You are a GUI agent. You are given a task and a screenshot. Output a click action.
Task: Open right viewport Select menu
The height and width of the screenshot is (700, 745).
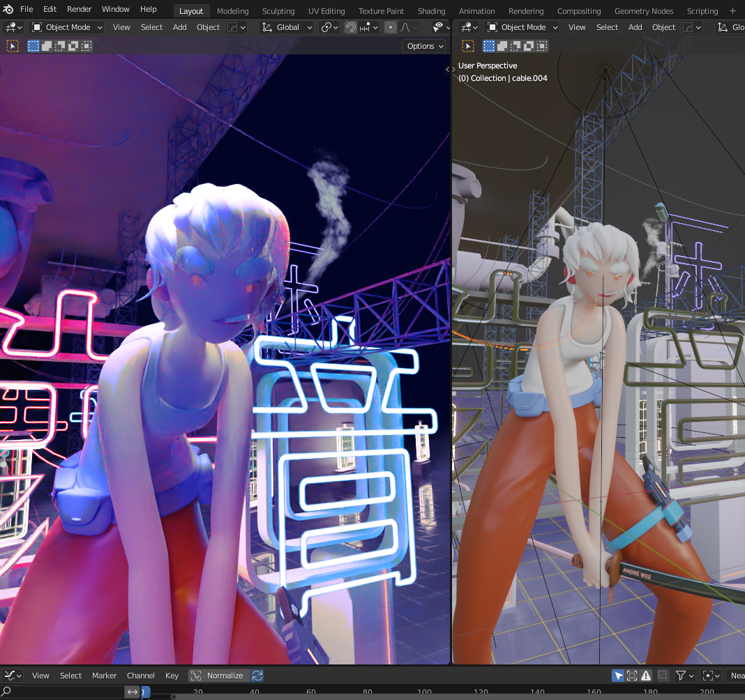(607, 27)
